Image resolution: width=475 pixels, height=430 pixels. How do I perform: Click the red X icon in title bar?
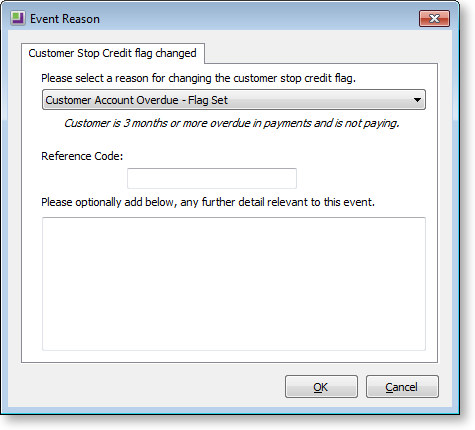point(434,18)
